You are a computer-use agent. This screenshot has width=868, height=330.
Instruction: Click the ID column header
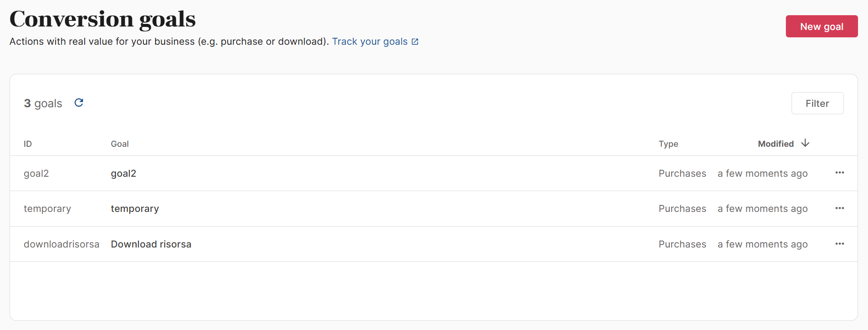click(28, 144)
